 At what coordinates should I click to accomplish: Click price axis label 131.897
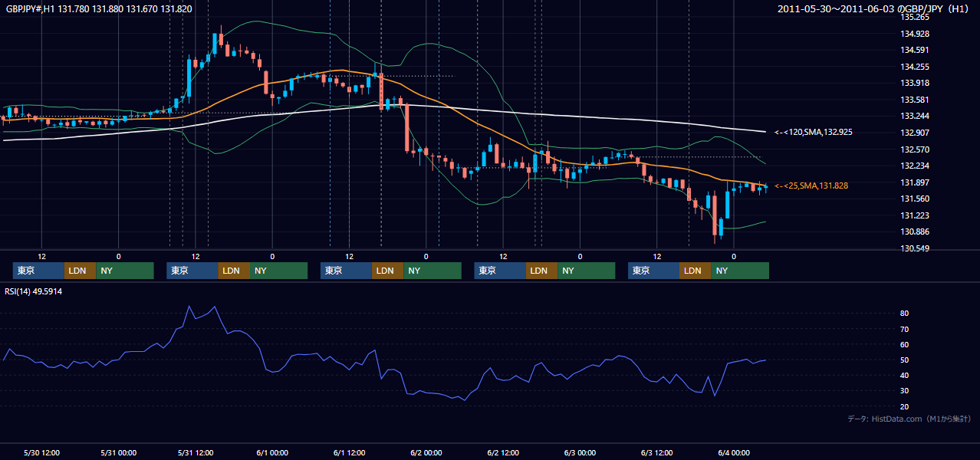(x=914, y=182)
